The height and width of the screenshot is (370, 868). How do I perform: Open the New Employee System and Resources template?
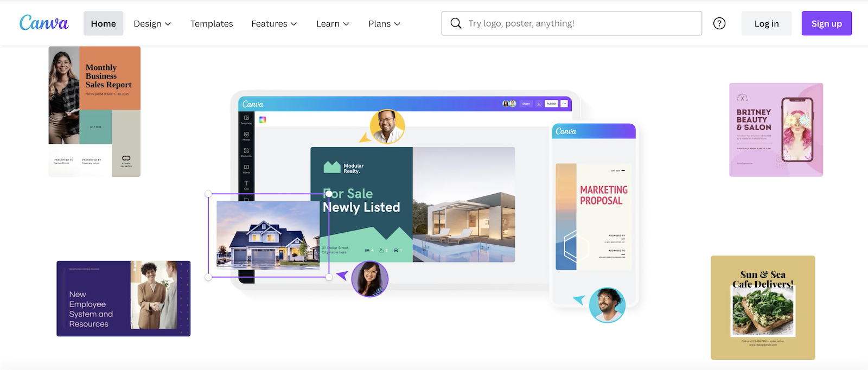(124, 298)
